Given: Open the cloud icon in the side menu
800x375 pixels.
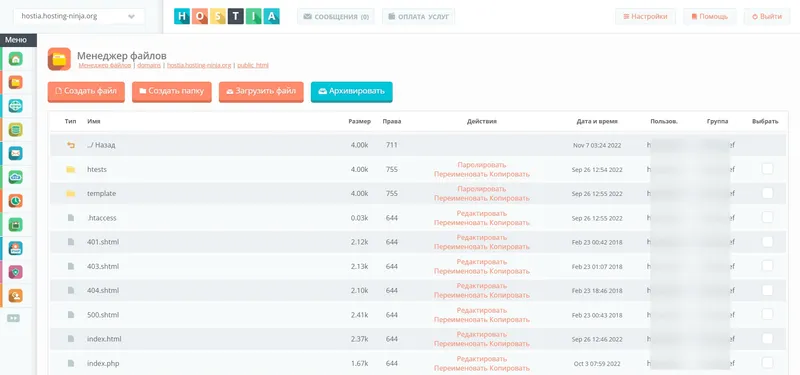Looking at the screenshot, I should (16, 177).
